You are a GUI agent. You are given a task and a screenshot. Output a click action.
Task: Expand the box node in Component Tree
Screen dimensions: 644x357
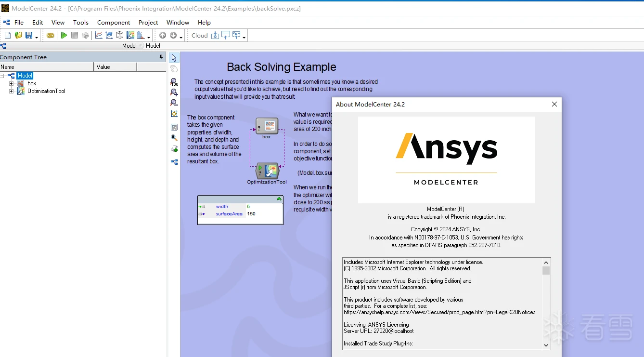tap(12, 83)
